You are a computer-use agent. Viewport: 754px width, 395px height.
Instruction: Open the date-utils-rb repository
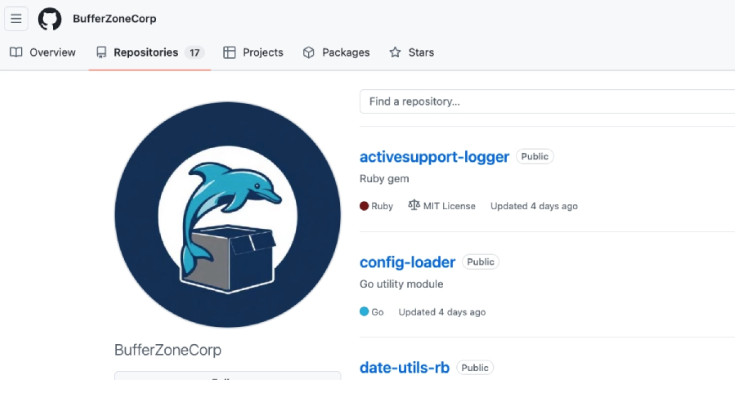click(404, 368)
